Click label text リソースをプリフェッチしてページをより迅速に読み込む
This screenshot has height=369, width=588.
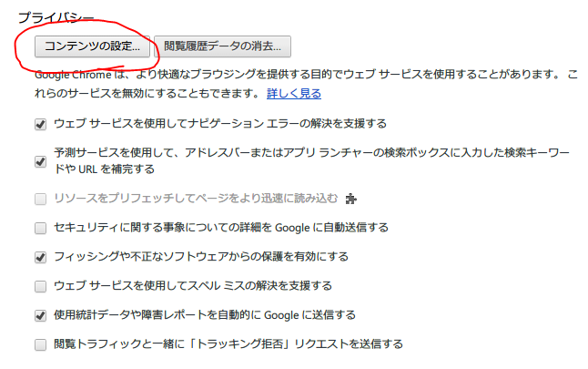196,199
